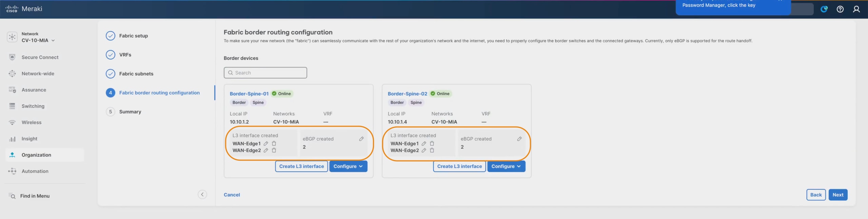Click the Cisco Meraki logo
The image size is (868, 219).
click(x=24, y=9)
